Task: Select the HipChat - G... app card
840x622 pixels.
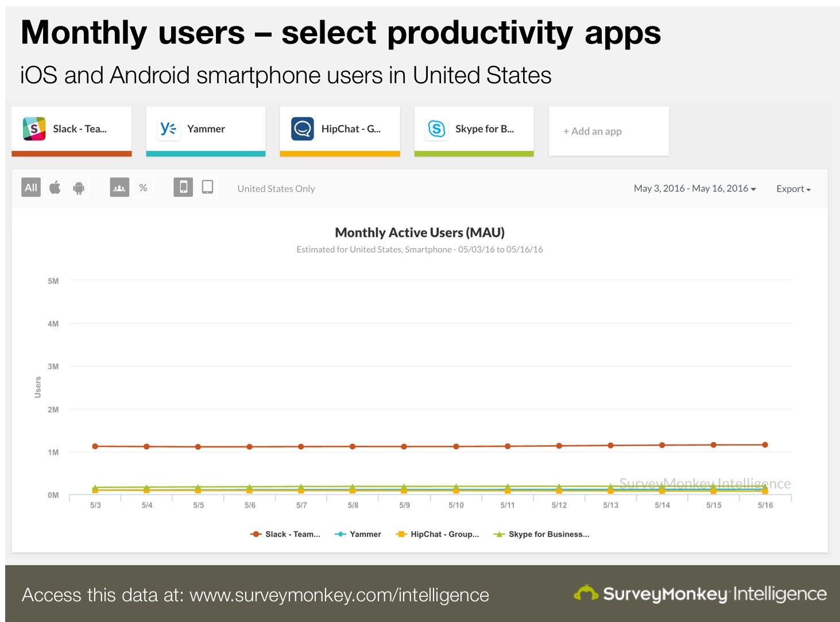Action: coord(339,128)
